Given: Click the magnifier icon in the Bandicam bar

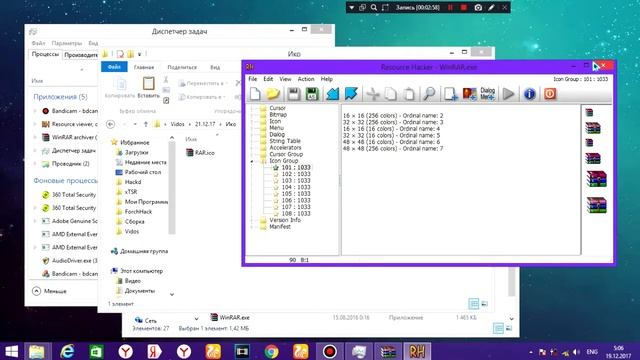Looking at the screenshot, I should 374,7.
